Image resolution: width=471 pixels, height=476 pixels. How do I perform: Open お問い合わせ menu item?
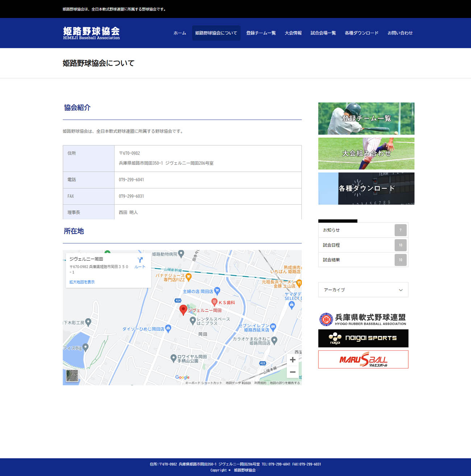tap(400, 33)
